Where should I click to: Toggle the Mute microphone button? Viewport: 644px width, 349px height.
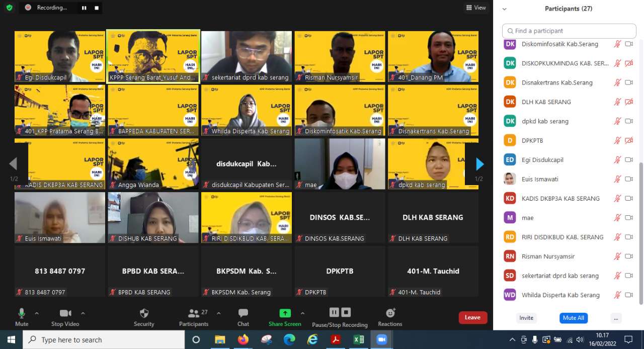22,314
